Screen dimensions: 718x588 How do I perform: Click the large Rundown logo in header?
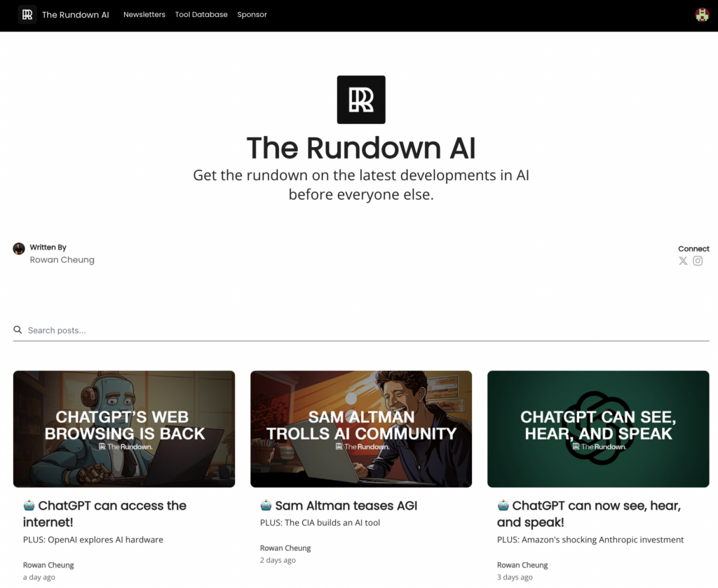point(361,100)
